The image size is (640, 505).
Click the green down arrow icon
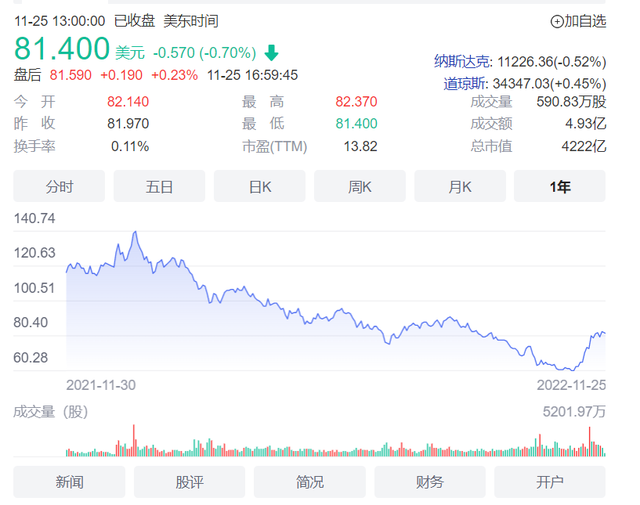pos(272,52)
